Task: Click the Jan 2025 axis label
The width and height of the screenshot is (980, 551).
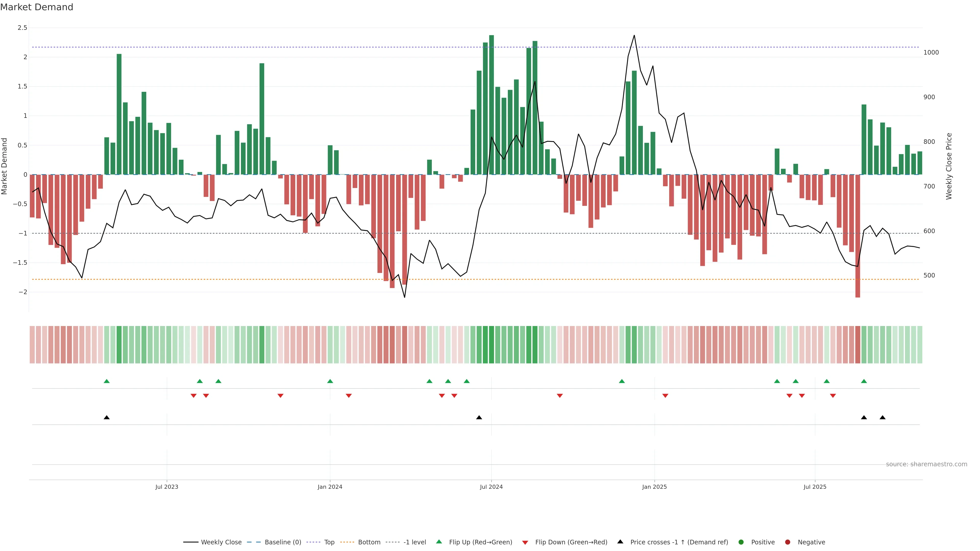Action: point(654,487)
